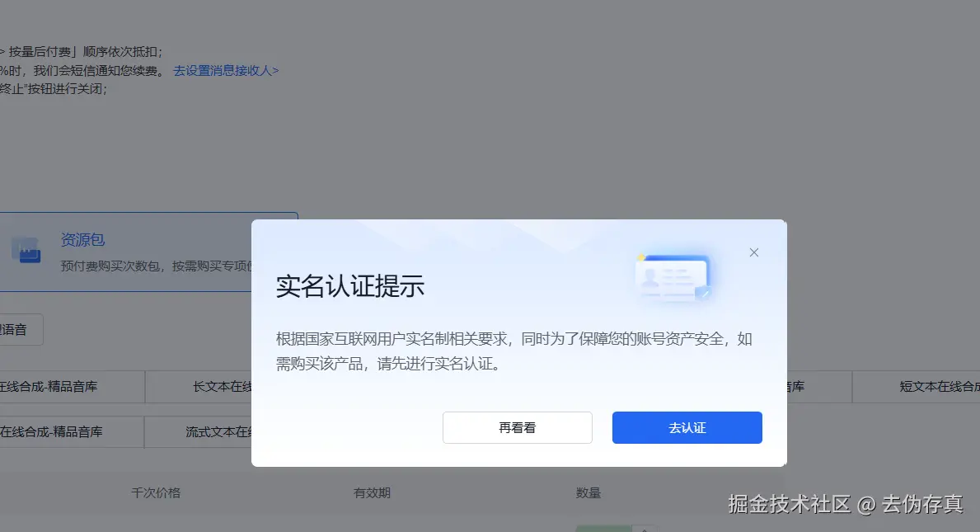Select the 语音 category tab
Viewport: 980px width, 532px height.
click(x=19, y=329)
